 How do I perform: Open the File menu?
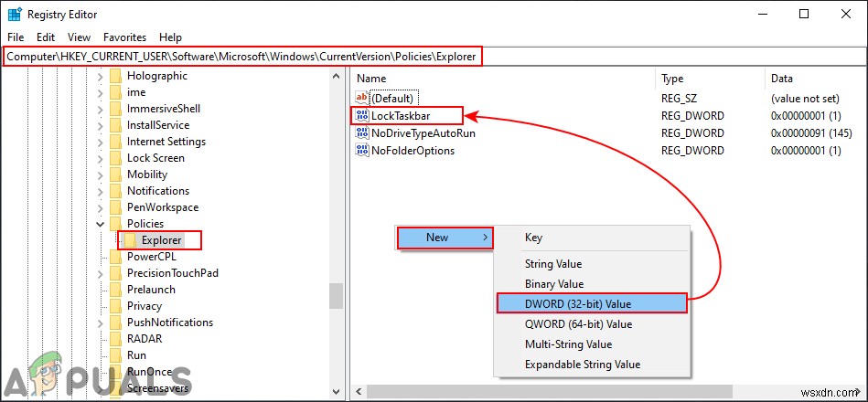point(16,37)
